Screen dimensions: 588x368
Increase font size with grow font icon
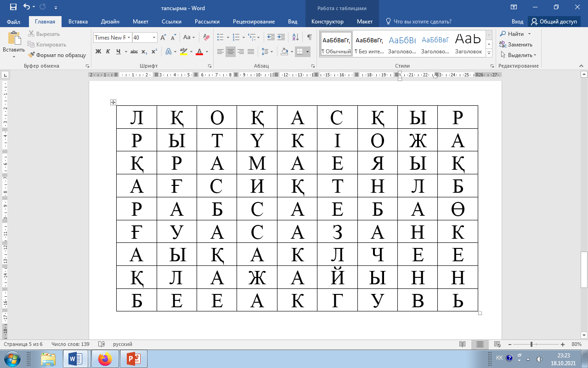164,38
